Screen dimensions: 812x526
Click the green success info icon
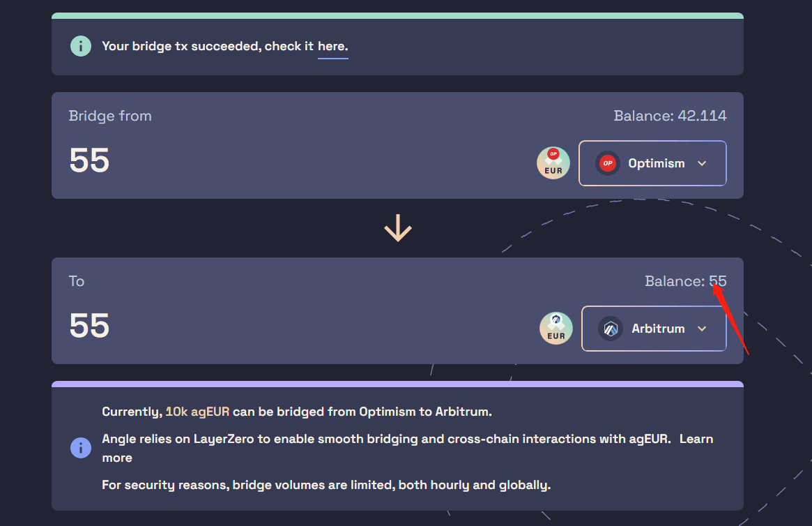point(81,46)
